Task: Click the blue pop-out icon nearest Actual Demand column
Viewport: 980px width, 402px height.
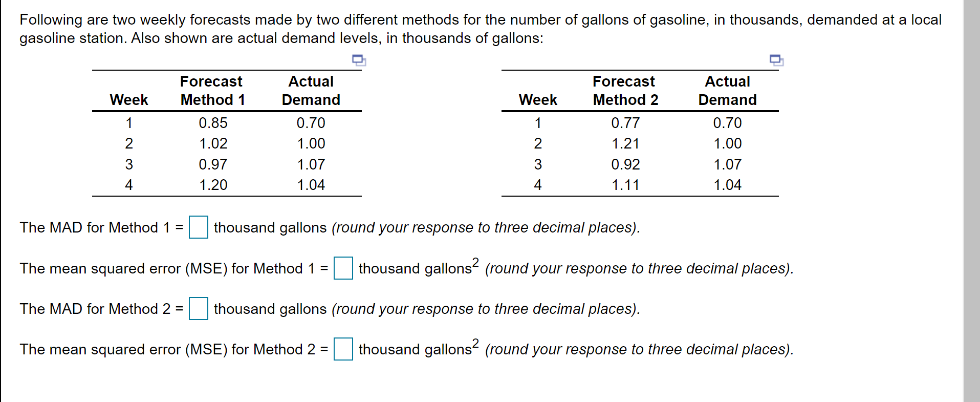Action: (359, 61)
